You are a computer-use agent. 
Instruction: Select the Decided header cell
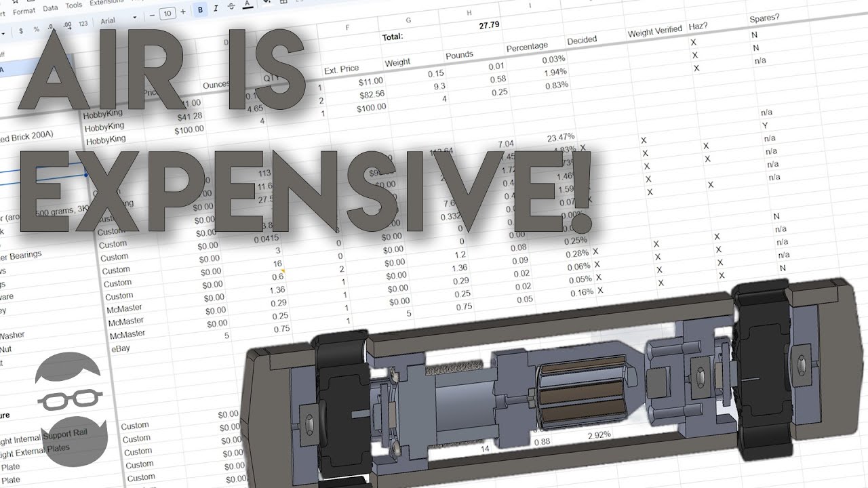(582, 40)
